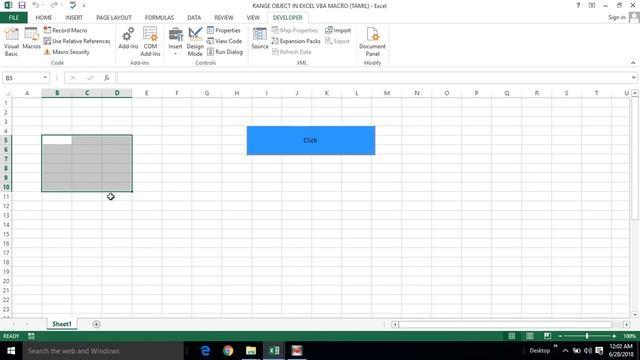The width and height of the screenshot is (640, 360).
Task: Open File Explorer from taskbar
Action: [x=251, y=351]
